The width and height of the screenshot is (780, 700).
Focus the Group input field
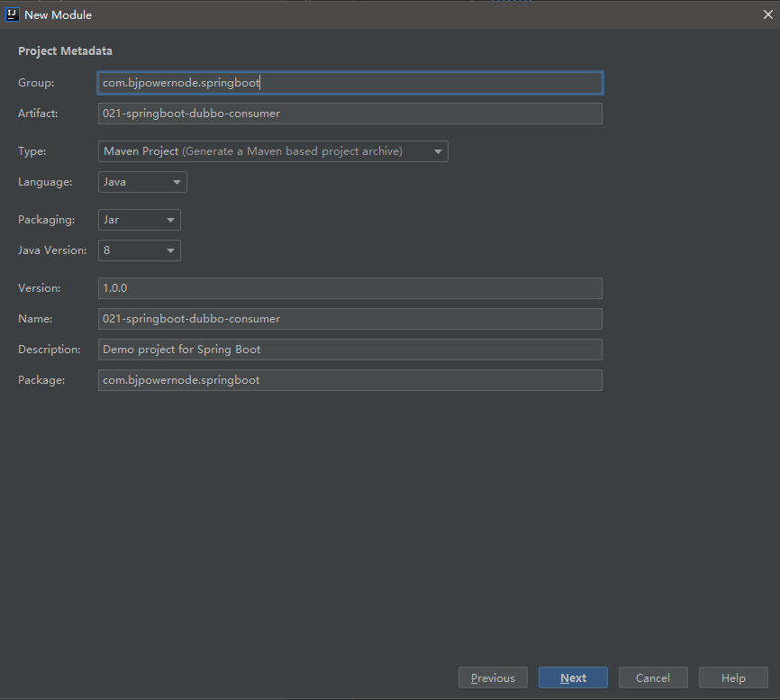tap(349, 83)
